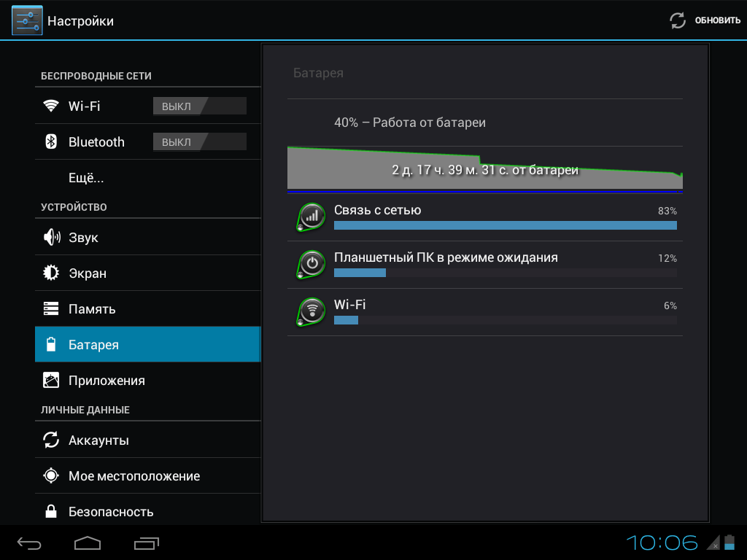Tap the standby power icon in battery list
This screenshot has height=560, width=747.
point(311,264)
